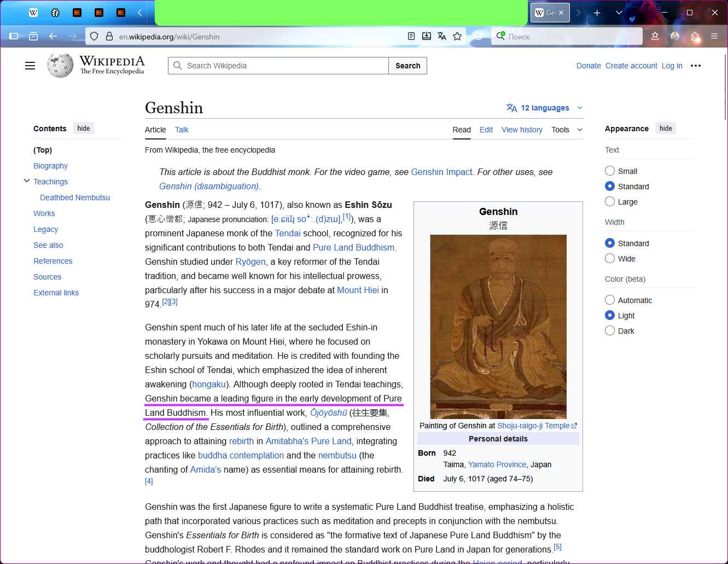Screen dimensions: 728x564
Task: Click the Firefox Поиск search box
Action: 566,37
